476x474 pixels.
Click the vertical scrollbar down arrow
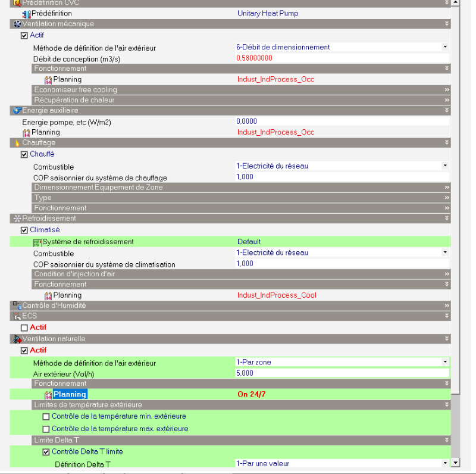coord(456,462)
